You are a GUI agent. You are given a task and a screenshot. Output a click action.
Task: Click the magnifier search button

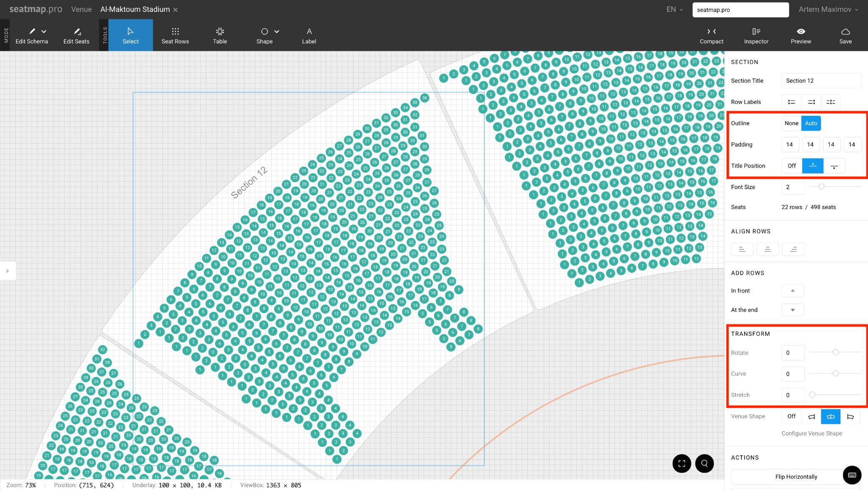click(704, 463)
